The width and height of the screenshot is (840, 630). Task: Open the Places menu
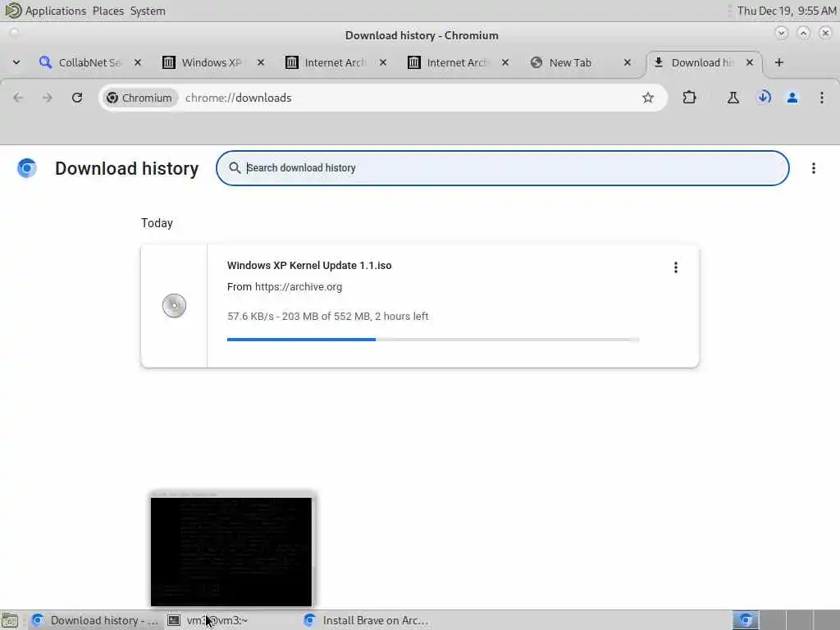[107, 11]
